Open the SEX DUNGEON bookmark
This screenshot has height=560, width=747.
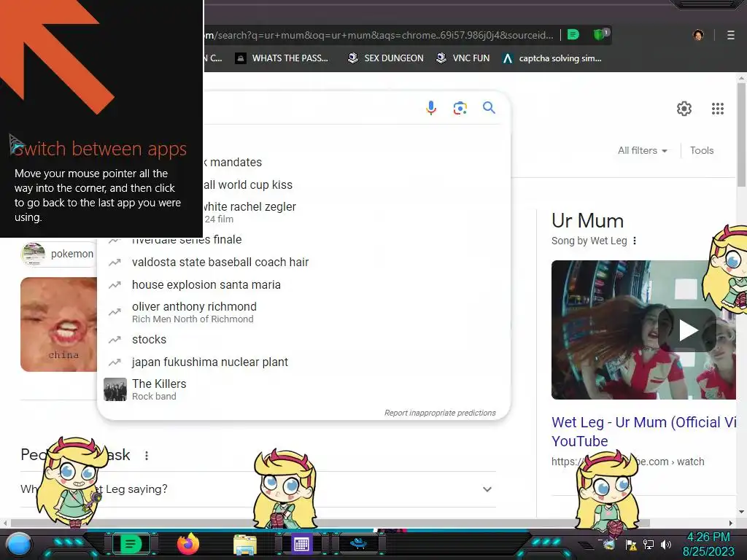pos(385,58)
